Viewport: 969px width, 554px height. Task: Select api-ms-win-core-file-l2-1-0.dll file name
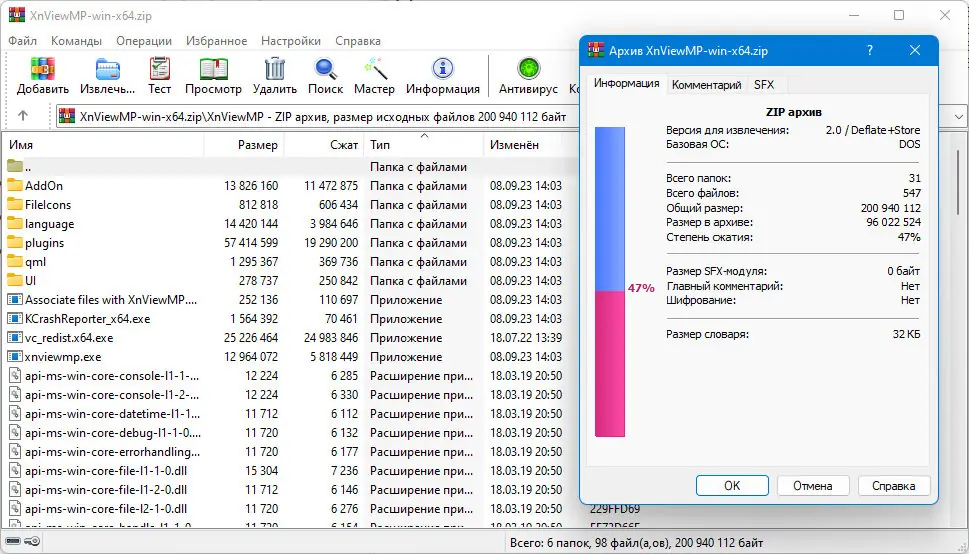coord(106,509)
